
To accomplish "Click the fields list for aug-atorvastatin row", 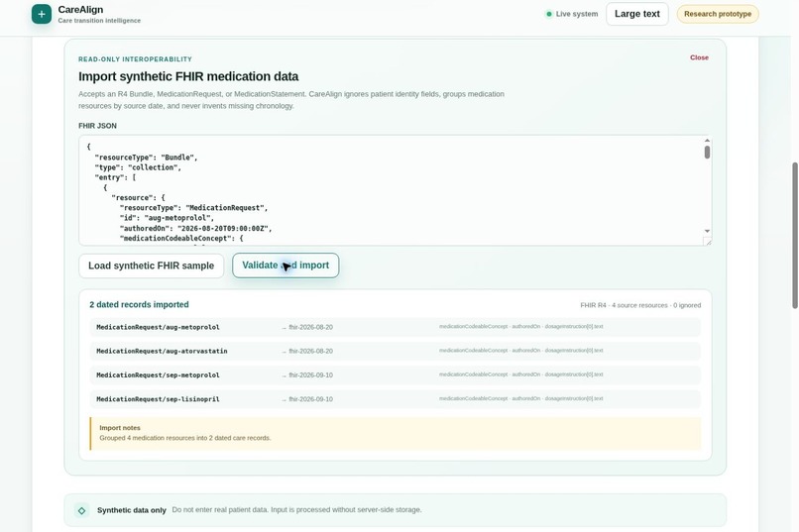I will coord(520,351).
